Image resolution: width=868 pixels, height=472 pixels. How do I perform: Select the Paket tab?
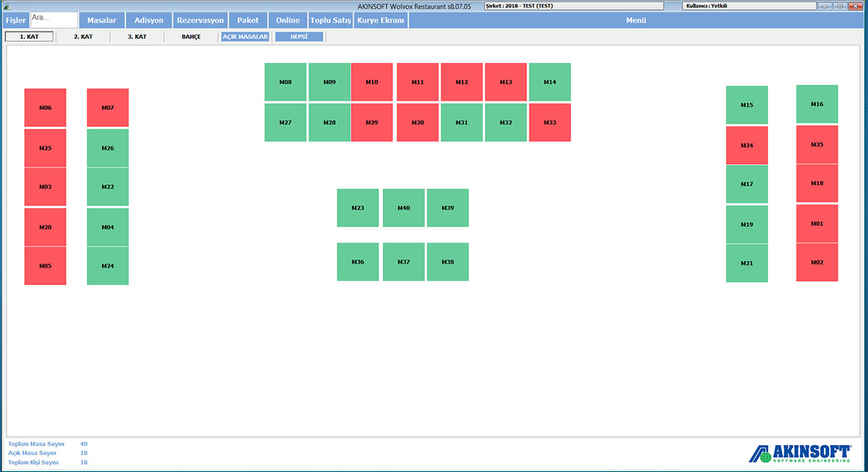(x=248, y=20)
